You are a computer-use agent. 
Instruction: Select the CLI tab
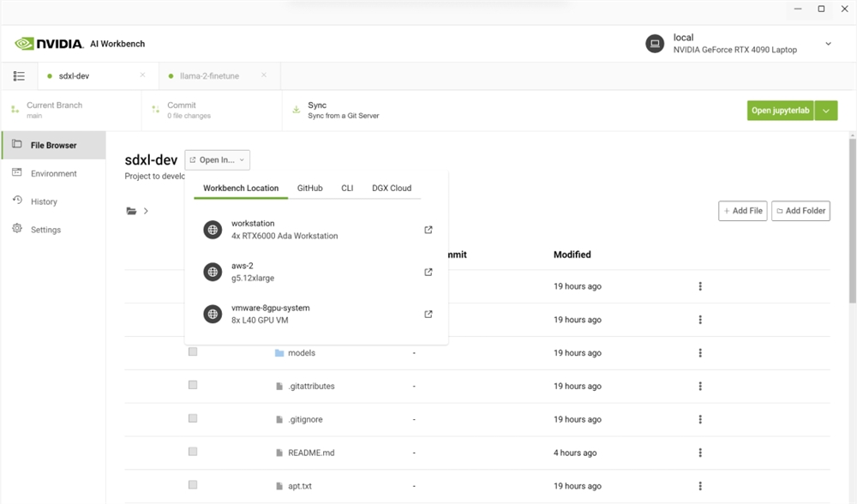point(347,188)
